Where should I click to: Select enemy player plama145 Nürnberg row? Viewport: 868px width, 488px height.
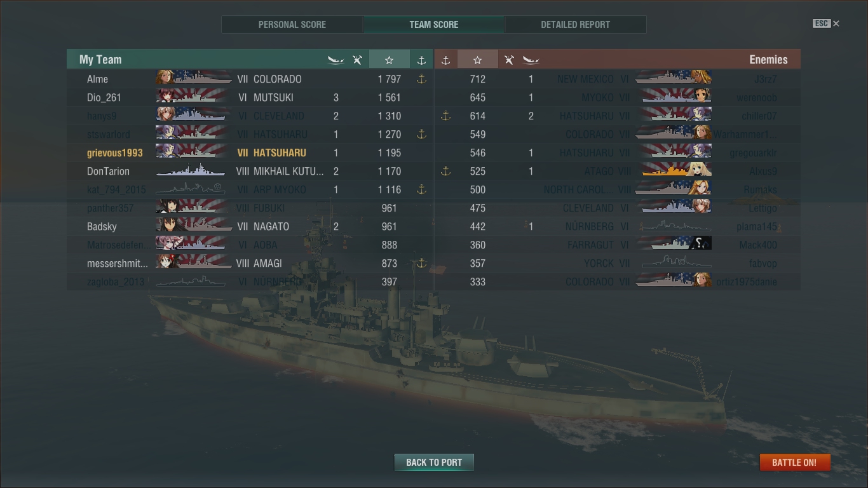617,226
